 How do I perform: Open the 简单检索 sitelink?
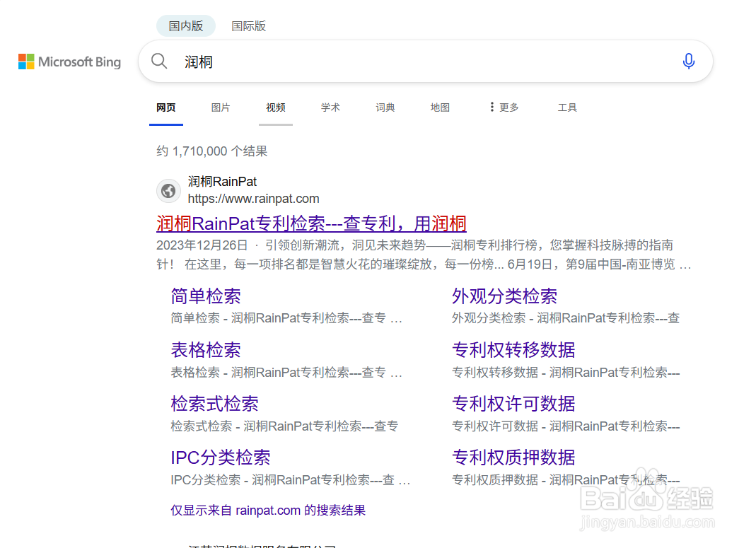pyautogui.click(x=206, y=296)
